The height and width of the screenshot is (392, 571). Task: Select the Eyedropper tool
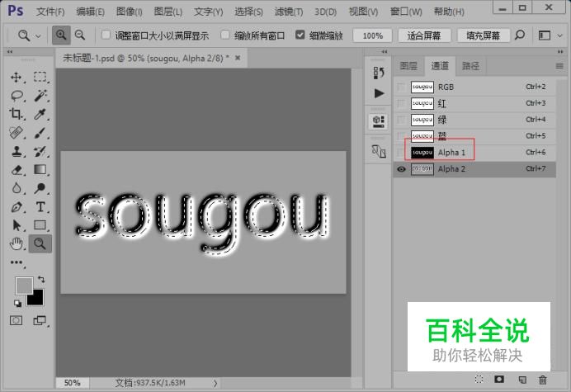click(40, 114)
